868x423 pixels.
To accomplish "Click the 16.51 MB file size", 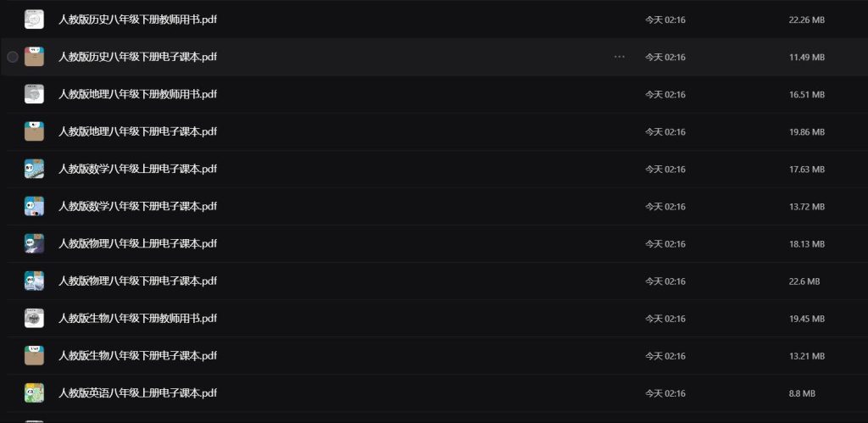I will 806,94.
